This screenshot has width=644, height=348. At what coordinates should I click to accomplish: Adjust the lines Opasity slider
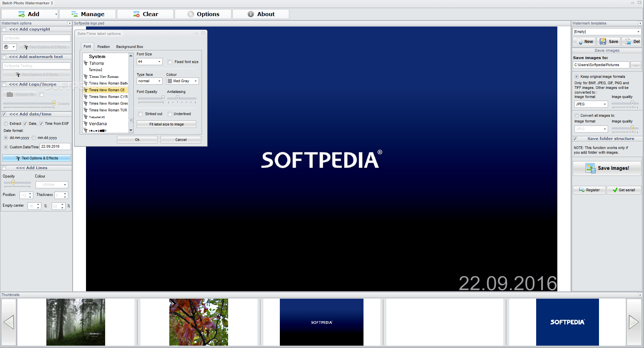click(13, 183)
